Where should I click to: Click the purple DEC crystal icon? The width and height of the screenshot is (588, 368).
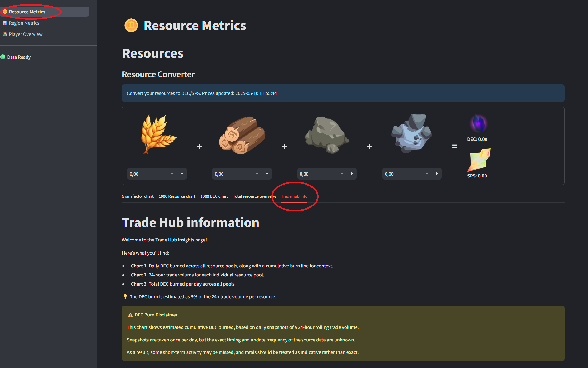tap(479, 124)
